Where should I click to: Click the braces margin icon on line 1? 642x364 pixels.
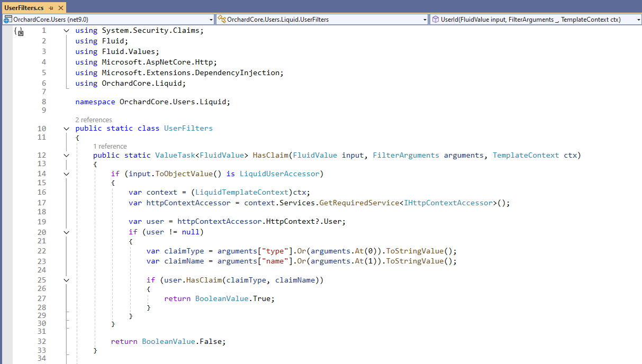point(19,32)
